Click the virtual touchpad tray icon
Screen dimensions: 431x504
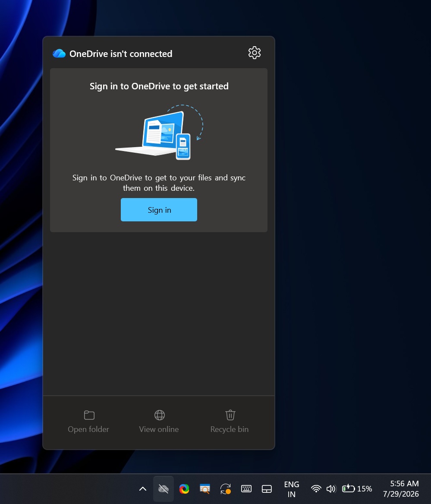coord(267,489)
